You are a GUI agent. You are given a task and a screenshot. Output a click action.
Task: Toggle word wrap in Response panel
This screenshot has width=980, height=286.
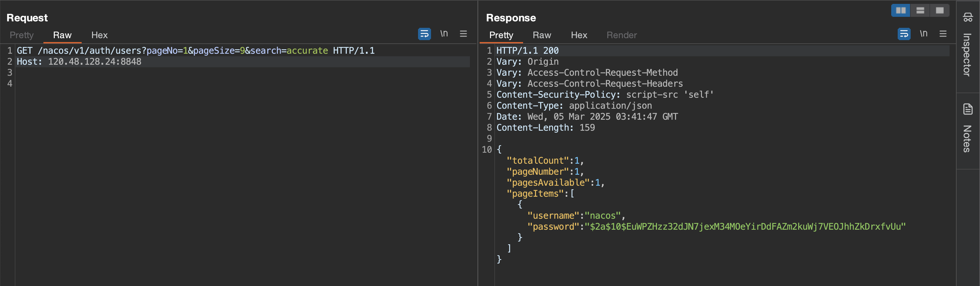click(x=904, y=34)
